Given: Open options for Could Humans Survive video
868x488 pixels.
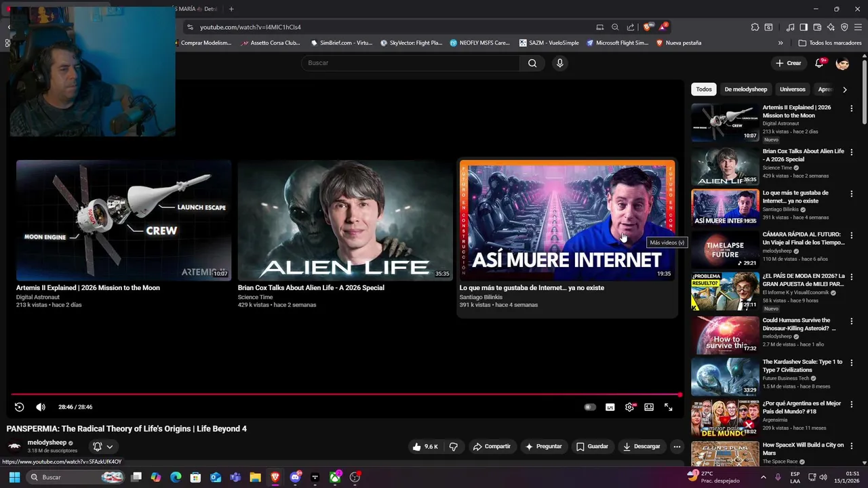Looking at the screenshot, I should point(852,321).
